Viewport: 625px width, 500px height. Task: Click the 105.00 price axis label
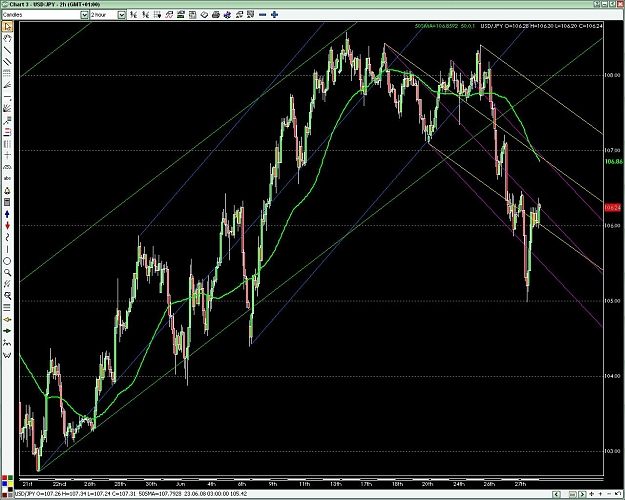tap(614, 301)
